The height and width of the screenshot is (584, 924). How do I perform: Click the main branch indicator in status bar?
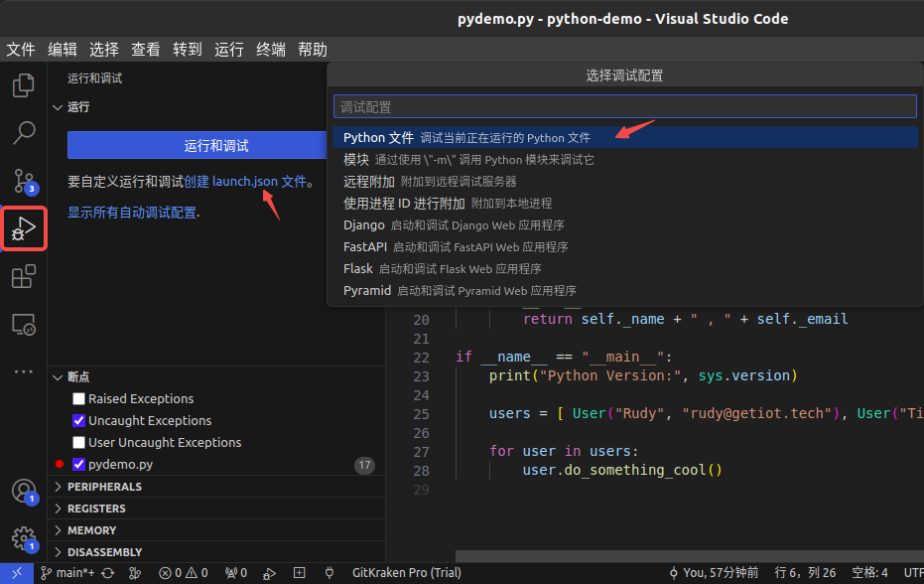click(x=69, y=573)
